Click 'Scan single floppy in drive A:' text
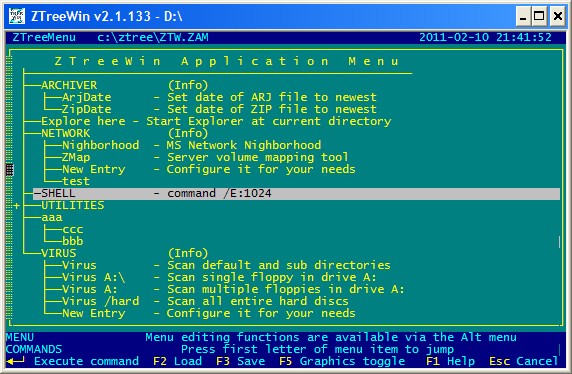 point(272,277)
